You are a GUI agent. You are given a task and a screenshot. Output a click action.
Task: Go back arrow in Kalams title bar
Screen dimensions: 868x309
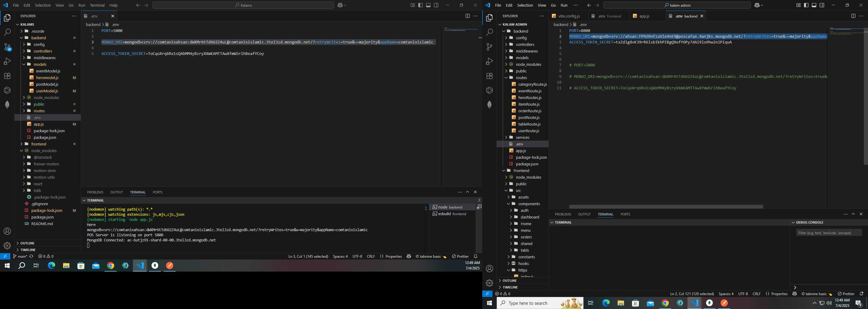click(138, 5)
